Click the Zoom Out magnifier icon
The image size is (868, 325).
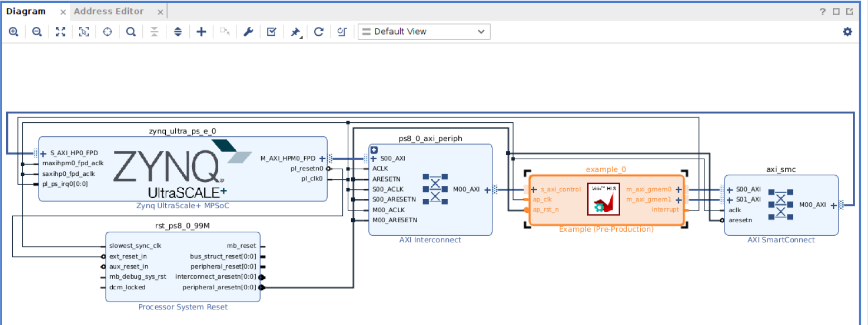pos(37,32)
